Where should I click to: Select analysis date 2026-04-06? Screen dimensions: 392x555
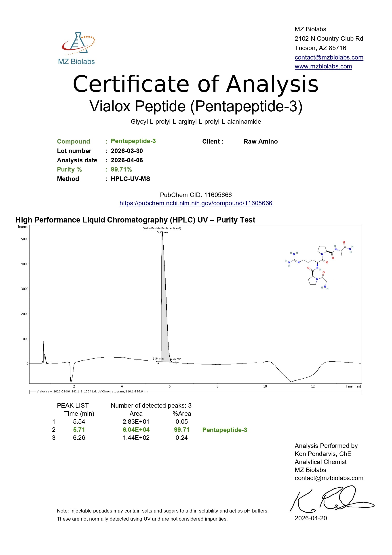click(x=127, y=160)
